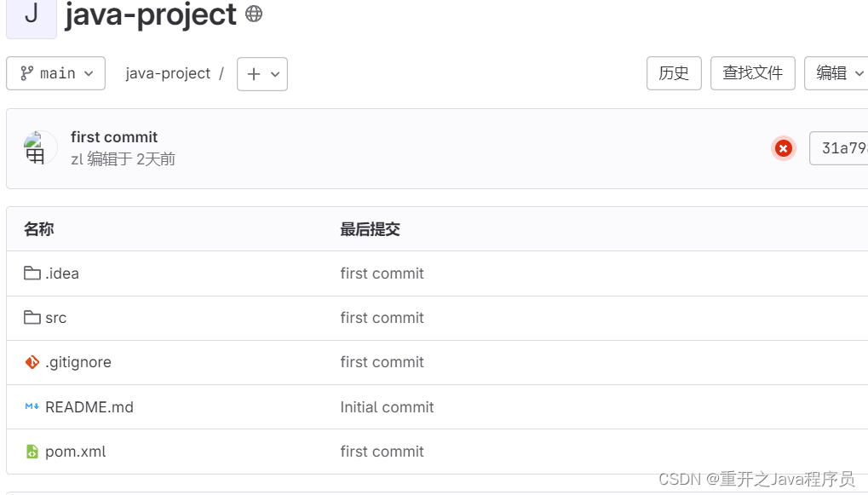The height and width of the screenshot is (495, 868).
Task: Click the README.md markdown file icon
Action: click(x=32, y=406)
